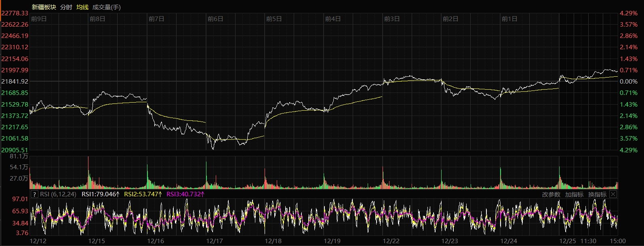Click 加指标 to add an indicator

[574, 194]
